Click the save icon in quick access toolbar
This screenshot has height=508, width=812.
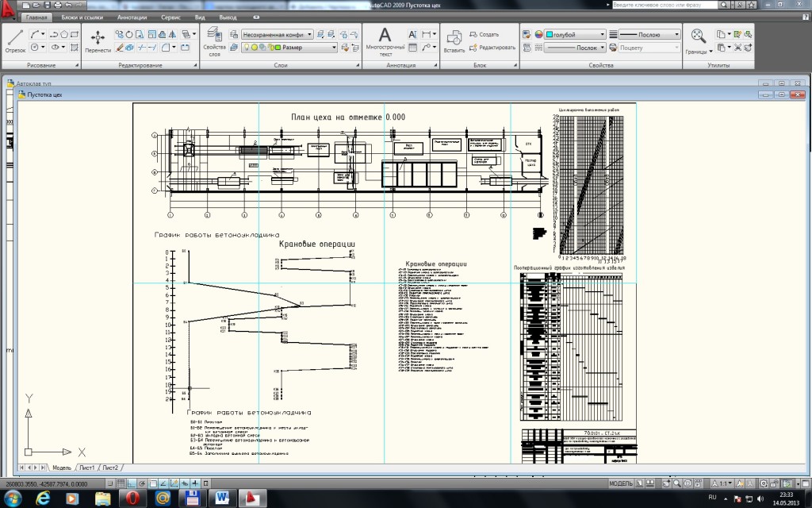[x=47, y=5]
